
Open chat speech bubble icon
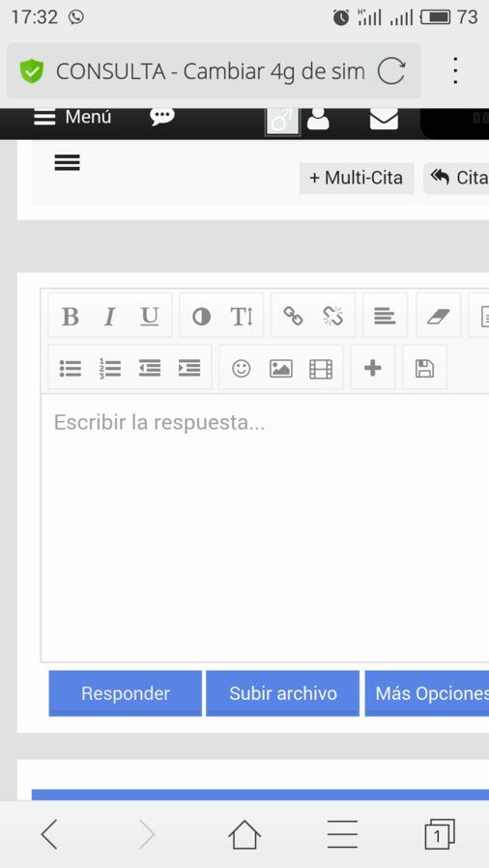tap(162, 116)
